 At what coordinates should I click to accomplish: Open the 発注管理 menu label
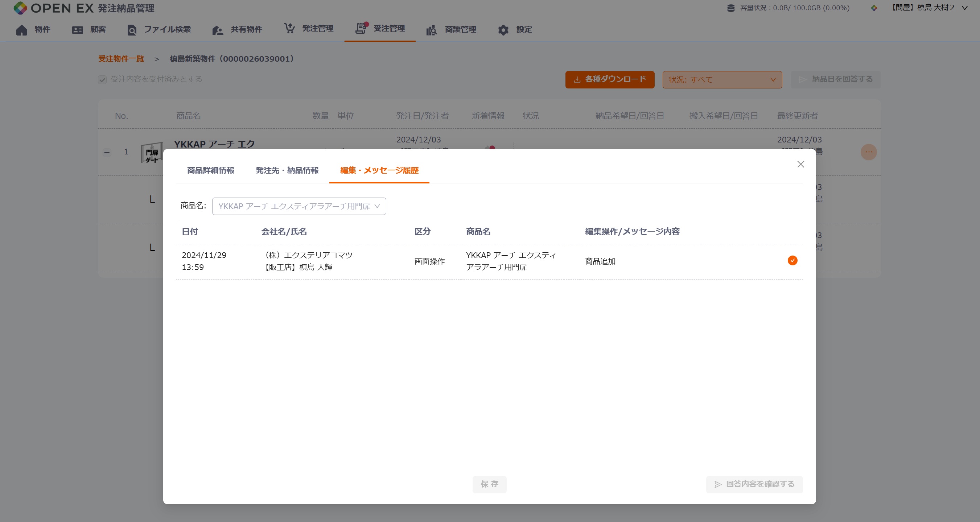click(318, 29)
